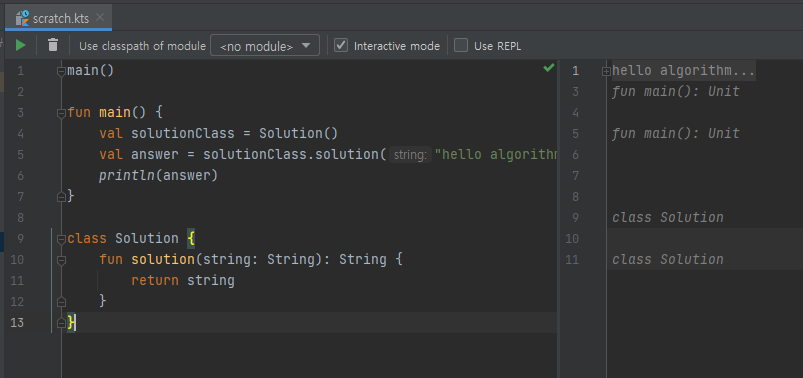Screen dimensions: 803x378
Task: Click 'fun main(): Unit' on results line 5
Action: click(675, 134)
